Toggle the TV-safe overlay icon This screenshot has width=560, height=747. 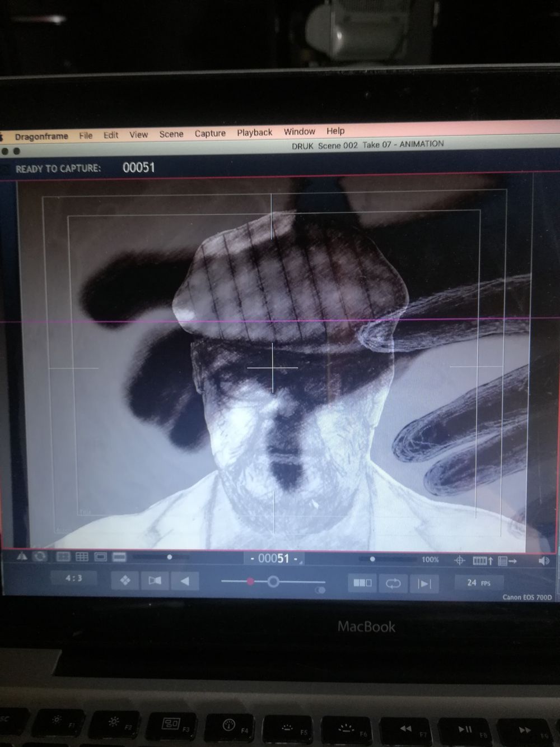[101, 556]
